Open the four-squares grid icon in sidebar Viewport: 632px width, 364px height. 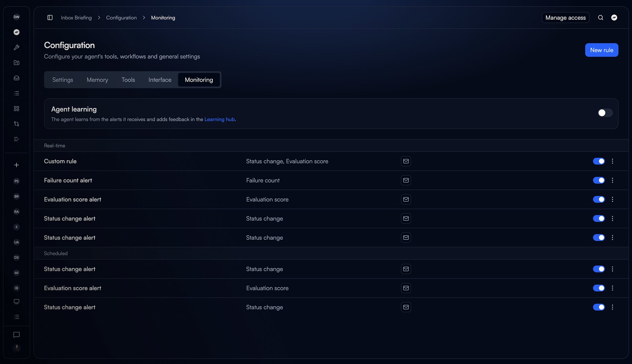(16, 108)
